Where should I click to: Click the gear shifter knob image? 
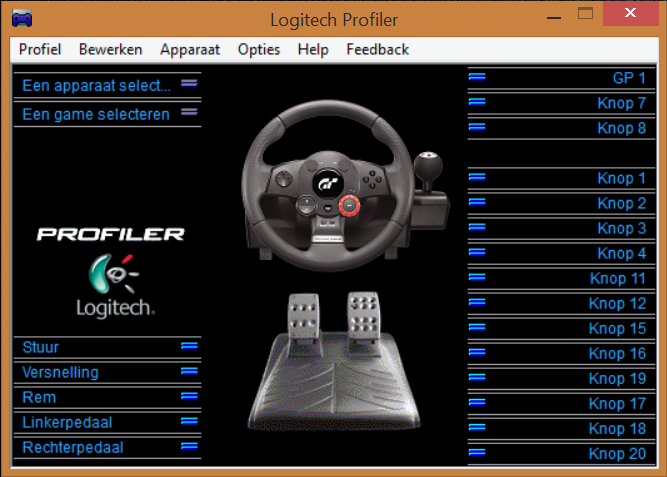pyautogui.click(x=428, y=165)
